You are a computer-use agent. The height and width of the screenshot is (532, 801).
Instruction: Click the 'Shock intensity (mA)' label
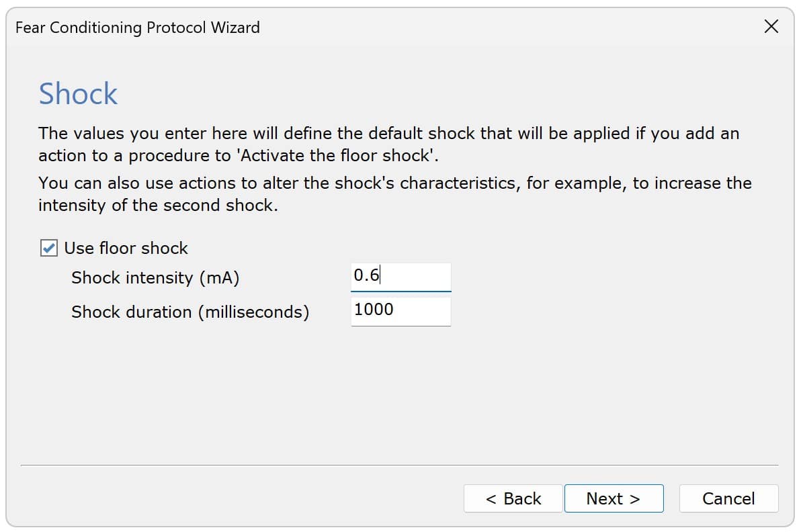pos(155,277)
